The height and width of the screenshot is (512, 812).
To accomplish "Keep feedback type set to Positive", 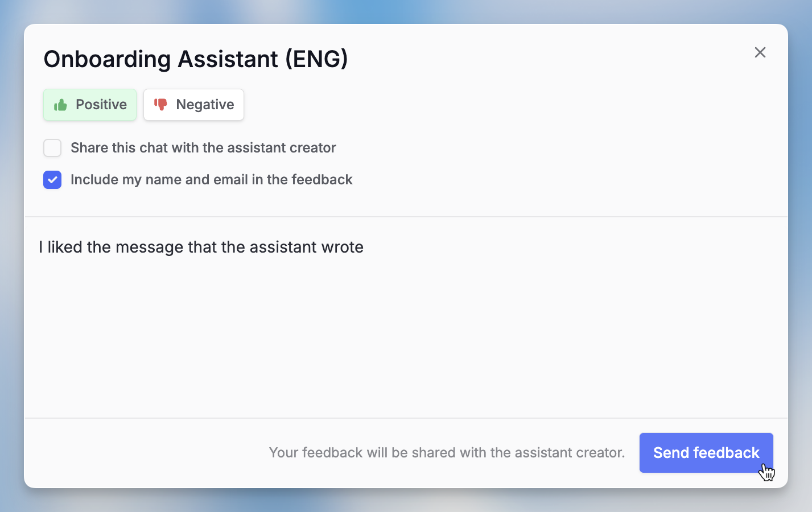I will [x=89, y=104].
